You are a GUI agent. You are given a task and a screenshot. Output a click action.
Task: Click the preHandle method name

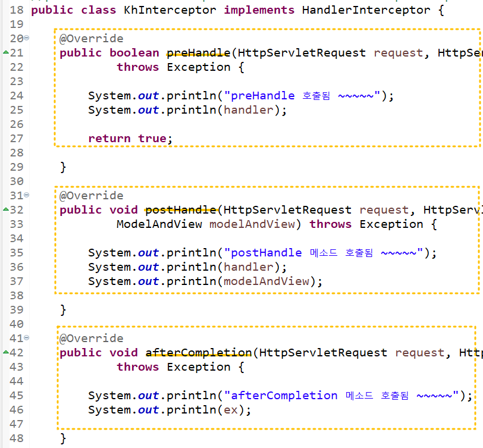(x=199, y=53)
